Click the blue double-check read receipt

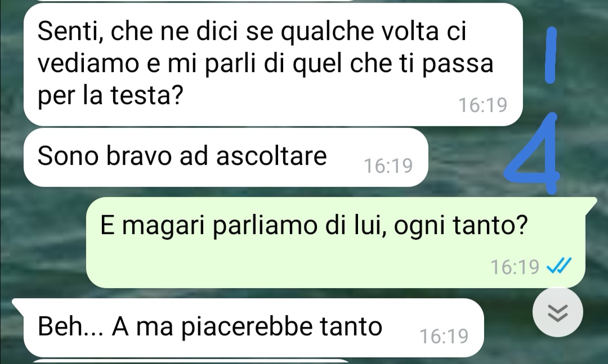coord(559,266)
